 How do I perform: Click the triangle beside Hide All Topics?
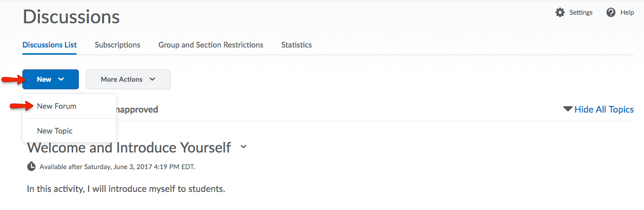(x=567, y=109)
